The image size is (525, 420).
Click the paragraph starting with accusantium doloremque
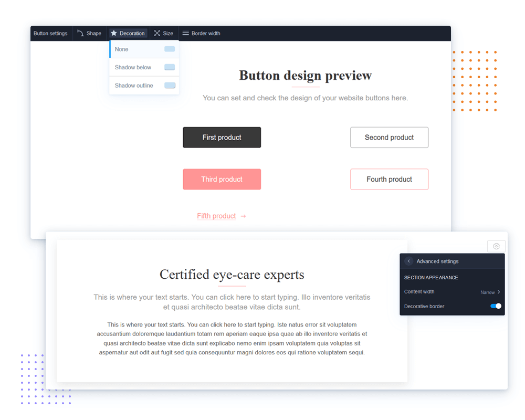[x=232, y=339]
